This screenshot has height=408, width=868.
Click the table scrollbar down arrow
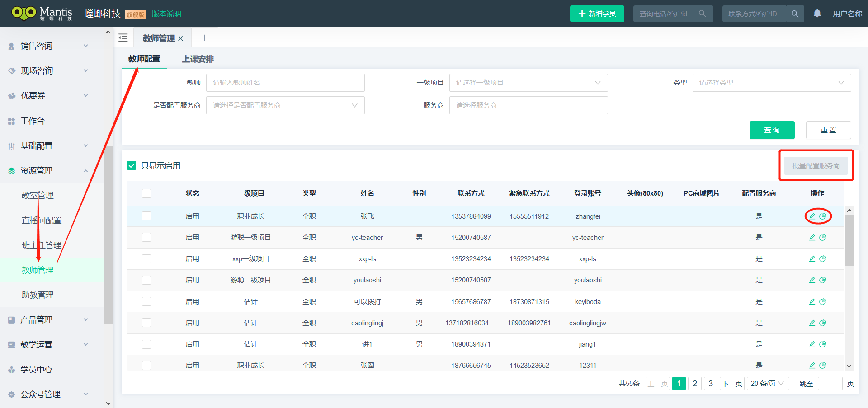849,366
